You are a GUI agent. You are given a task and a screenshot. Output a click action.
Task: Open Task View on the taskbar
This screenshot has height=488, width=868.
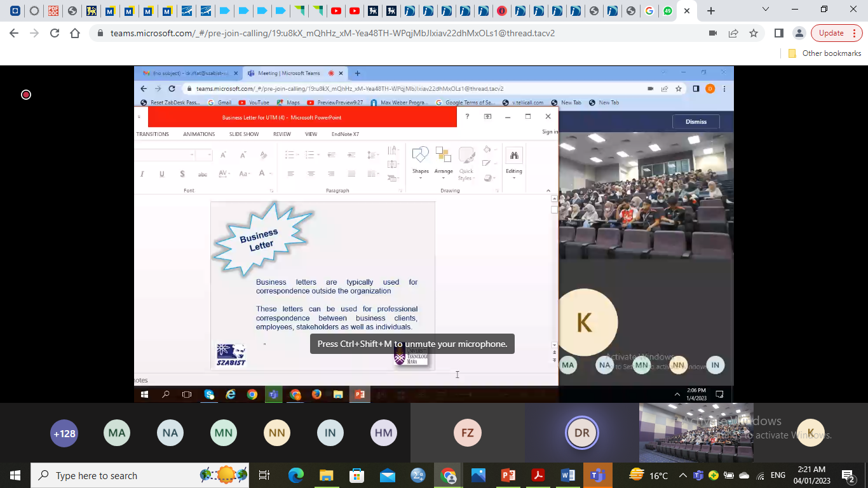coord(264,475)
